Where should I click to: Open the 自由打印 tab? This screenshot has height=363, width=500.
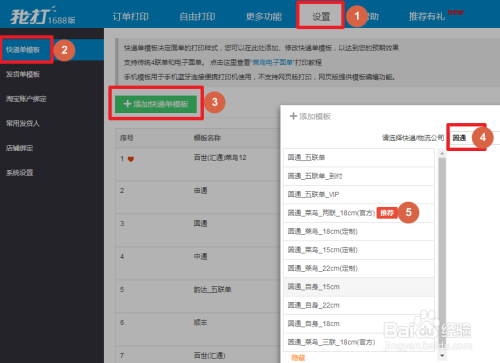coord(197,16)
